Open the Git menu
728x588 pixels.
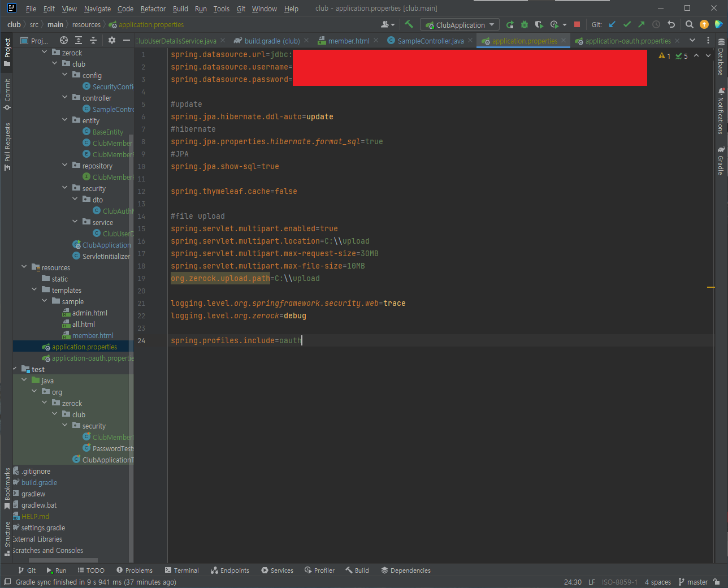pyautogui.click(x=241, y=8)
